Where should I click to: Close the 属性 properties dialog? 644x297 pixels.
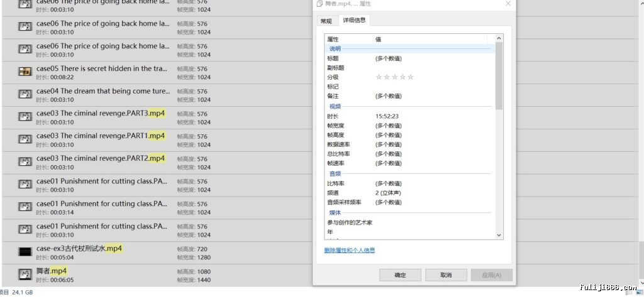pyautogui.click(x=508, y=4)
